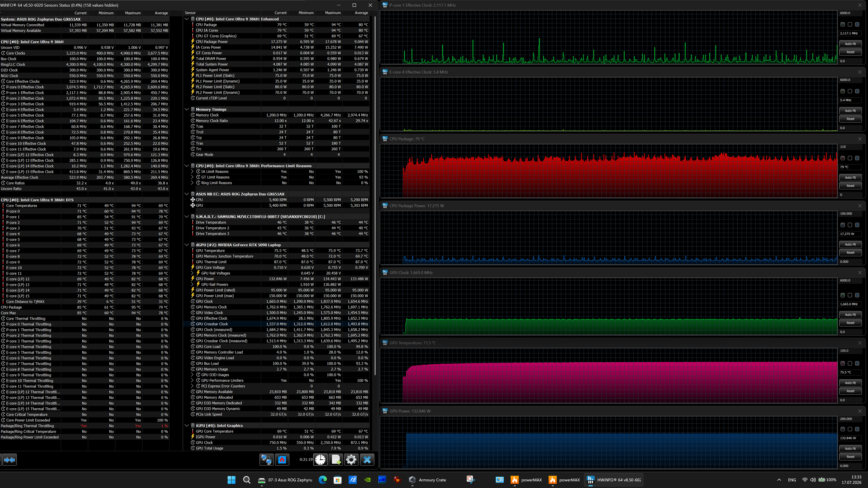Close the CPU Package temperature graph
Image resolution: width=868 pixels, height=488 pixels.
(x=860, y=139)
